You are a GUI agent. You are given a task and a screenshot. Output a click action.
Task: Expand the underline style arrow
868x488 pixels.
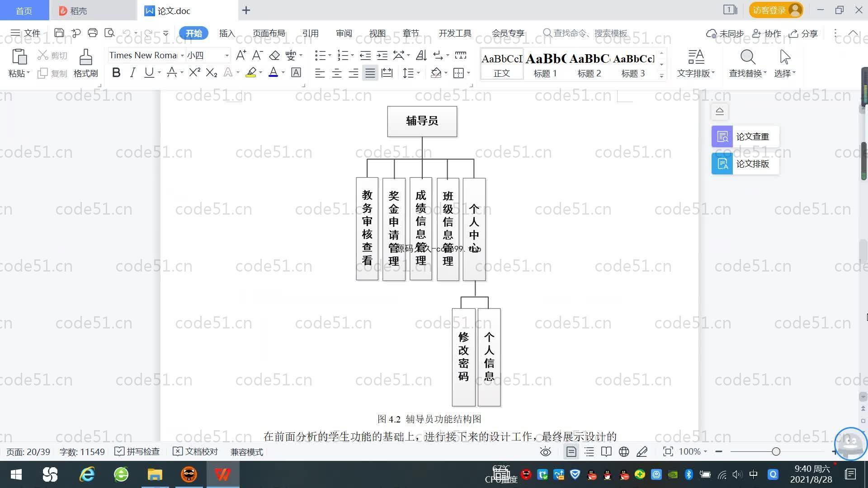(x=159, y=72)
